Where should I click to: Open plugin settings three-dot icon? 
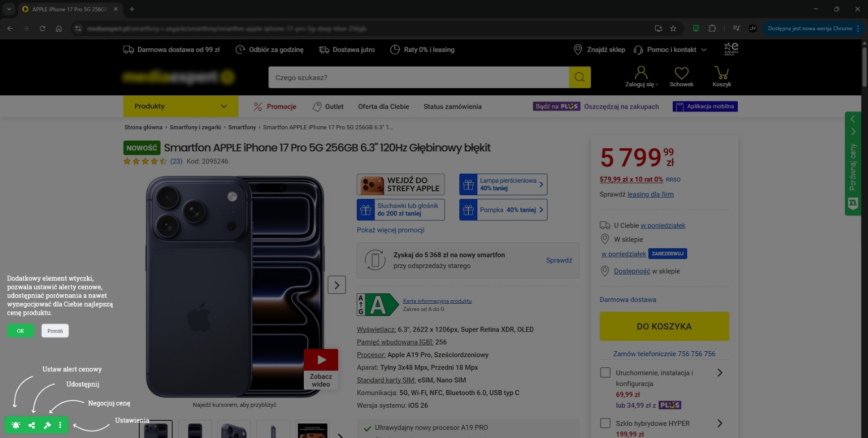(x=60, y=425)
